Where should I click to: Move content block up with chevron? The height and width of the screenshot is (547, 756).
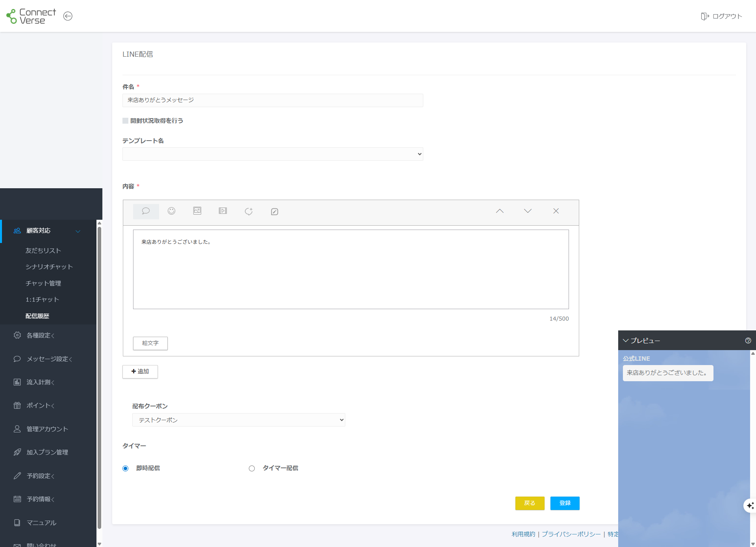click(x=500, y=211)
